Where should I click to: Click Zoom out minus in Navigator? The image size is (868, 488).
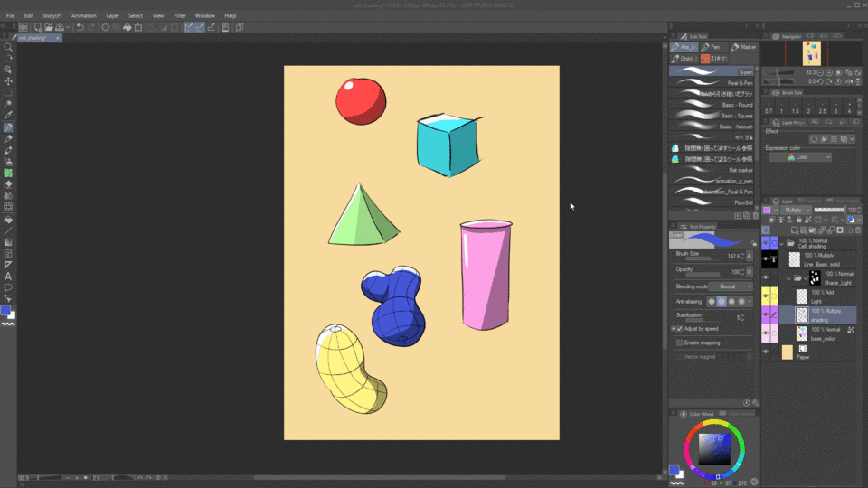(x=820, y=72)
